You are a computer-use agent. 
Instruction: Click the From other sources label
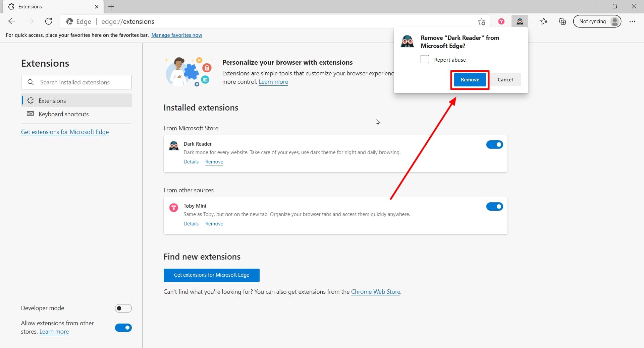click(189, 190)
